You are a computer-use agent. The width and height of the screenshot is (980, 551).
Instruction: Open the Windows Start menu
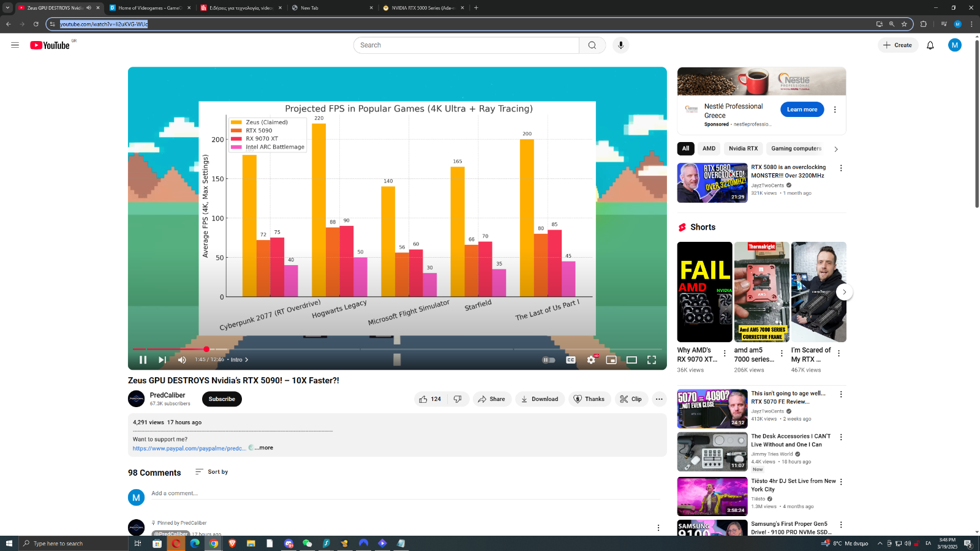pyautogui.click(x=9, y=543)
